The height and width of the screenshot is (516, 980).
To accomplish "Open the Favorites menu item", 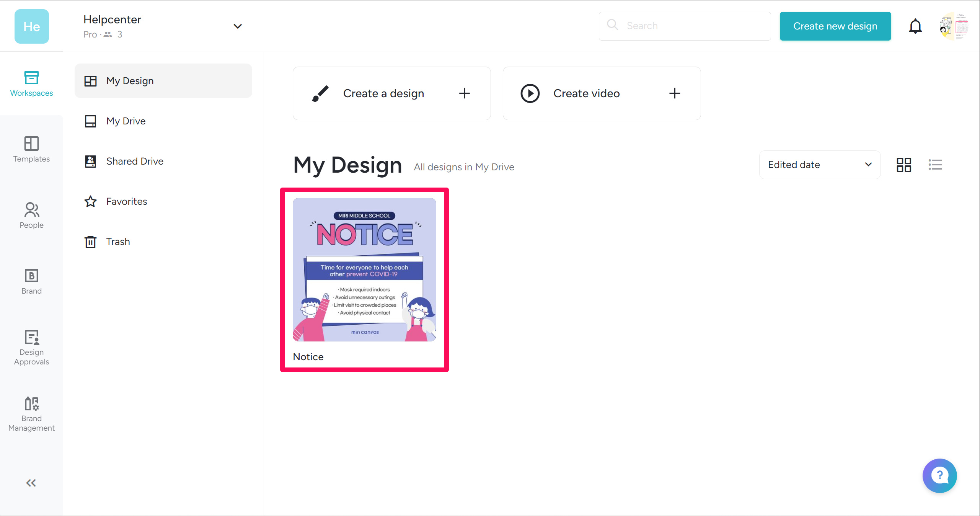I will pos(127,201).
